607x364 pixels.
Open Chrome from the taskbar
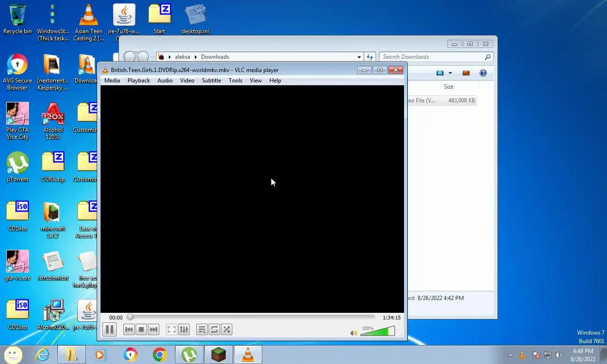click(x=160, y=355)
